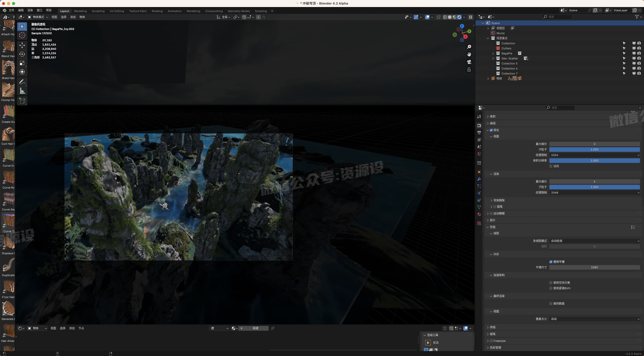Viewport: 644px width, 356px height.
Task: Switch to wireframe viewport shading
Action: [x=445, y=17]
